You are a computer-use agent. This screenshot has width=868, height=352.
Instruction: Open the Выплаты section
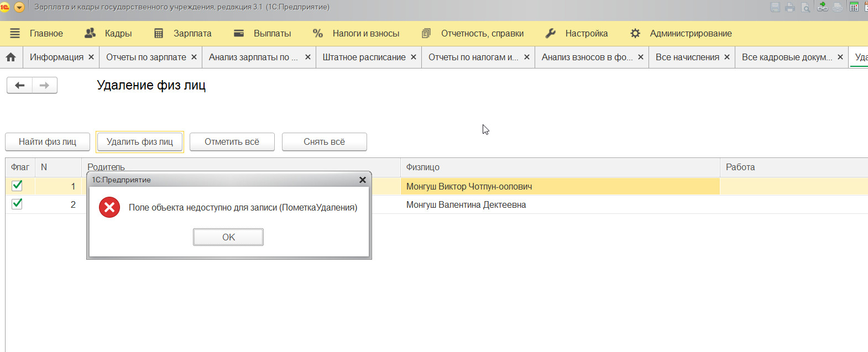(x=273, y=33)
